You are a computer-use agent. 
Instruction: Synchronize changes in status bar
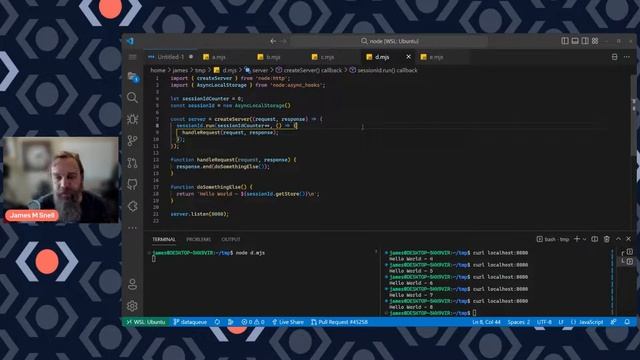217,322
